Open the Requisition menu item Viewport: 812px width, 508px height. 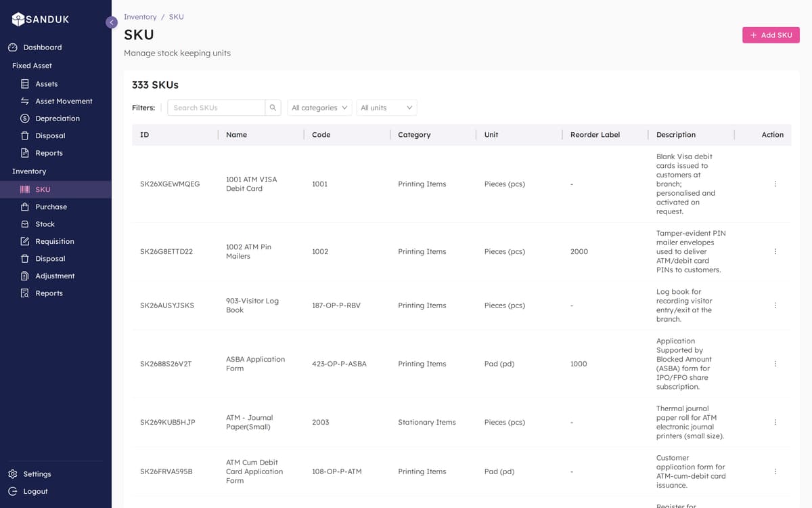[55, 241]
